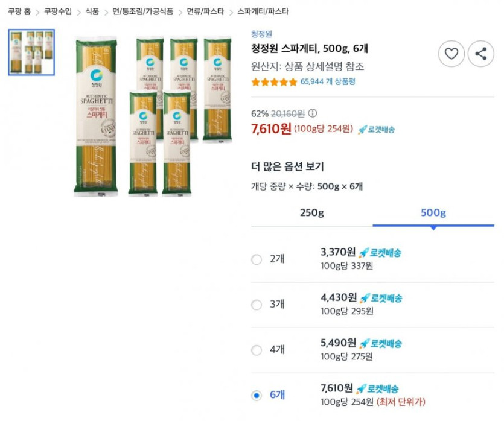Click the rocket delivery badge near main price

click(x=376, y=130)
